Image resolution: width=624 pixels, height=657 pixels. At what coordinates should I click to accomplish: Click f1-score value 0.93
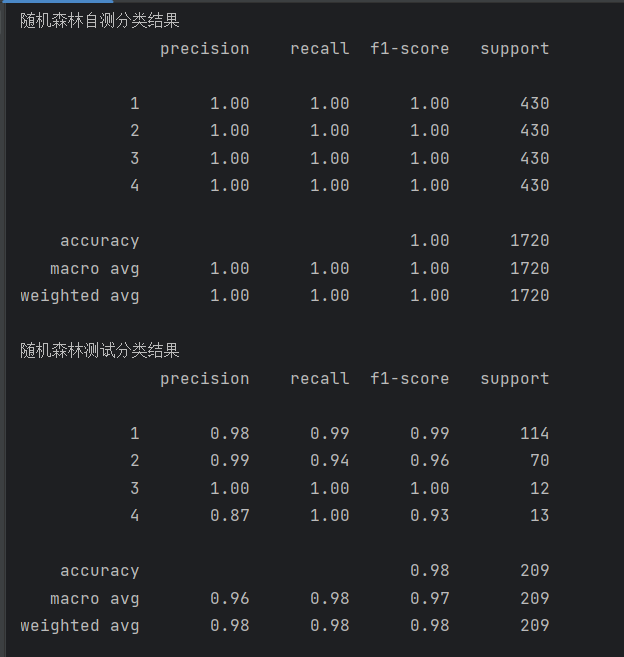(430, 516)
